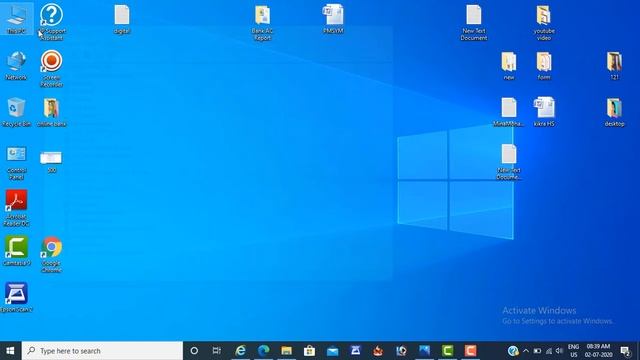640x360 pixels.
Task: Select New Text Document beside youtube video
Action: coord(473,23)
